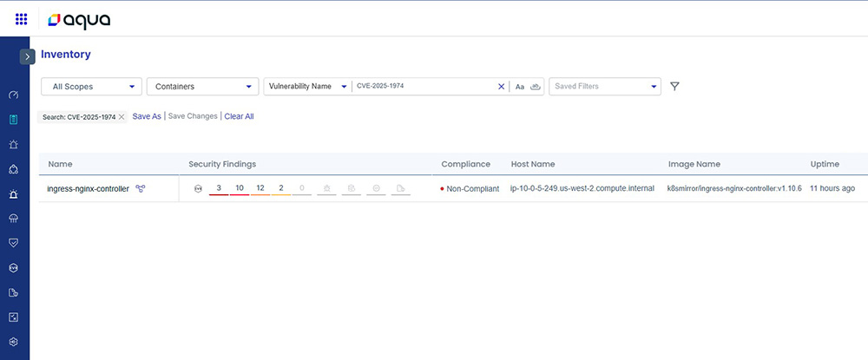
Task: Toggle whole-word match search option
Action: [x=535, y=87]
